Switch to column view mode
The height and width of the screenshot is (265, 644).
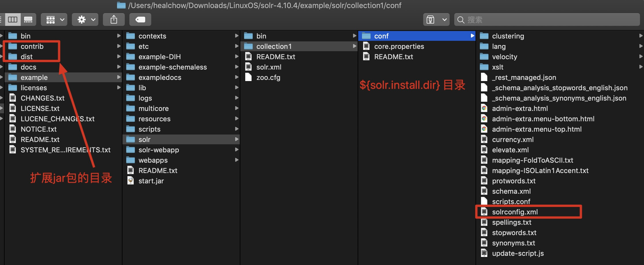pos(13,20)
